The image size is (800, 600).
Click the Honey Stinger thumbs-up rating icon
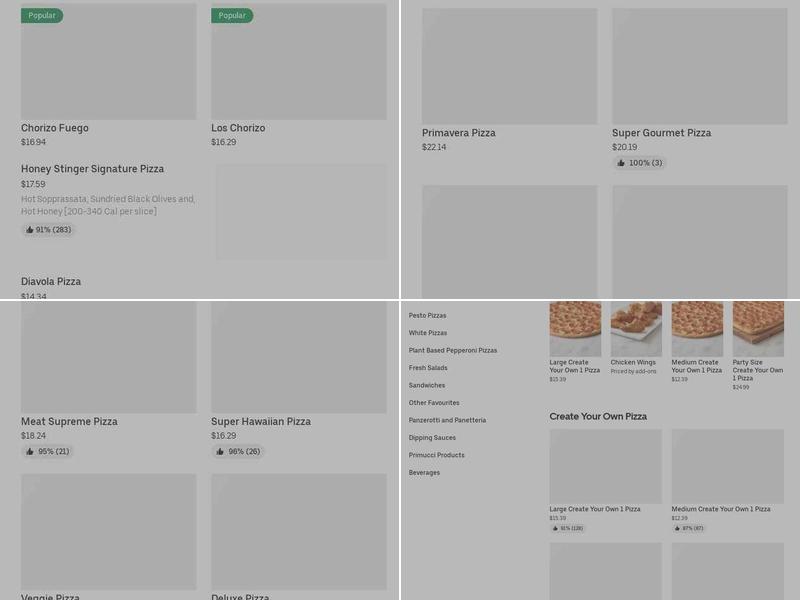[30, 230]
